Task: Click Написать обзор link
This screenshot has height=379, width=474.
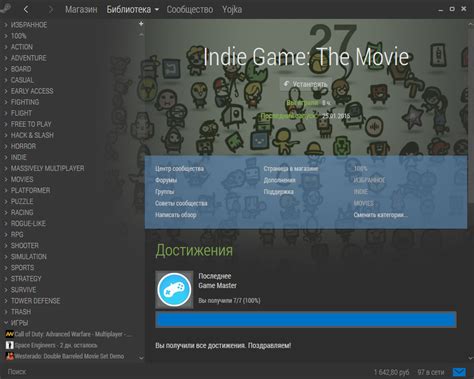Action: click(x=176, y=215)
